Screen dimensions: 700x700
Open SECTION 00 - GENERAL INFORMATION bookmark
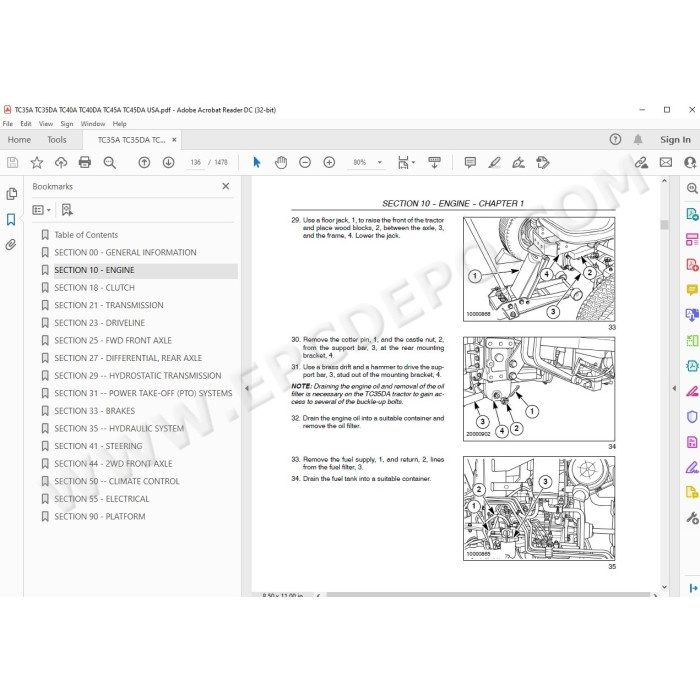pyautogui.click(x=125, y=253)
